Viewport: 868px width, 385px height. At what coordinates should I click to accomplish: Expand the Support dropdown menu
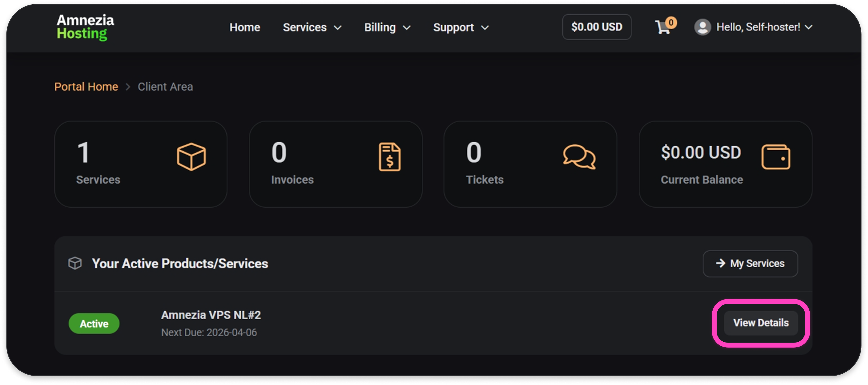(x=460, y=27)
